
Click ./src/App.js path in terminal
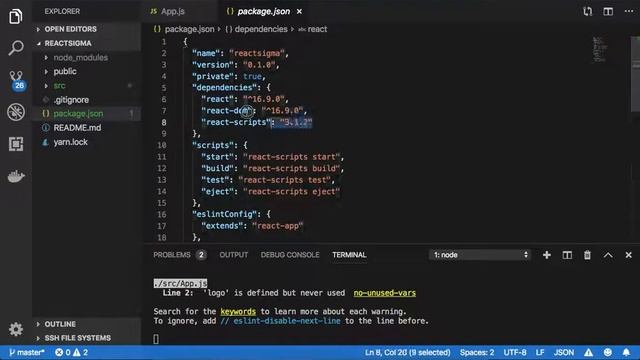click(180, 283)
